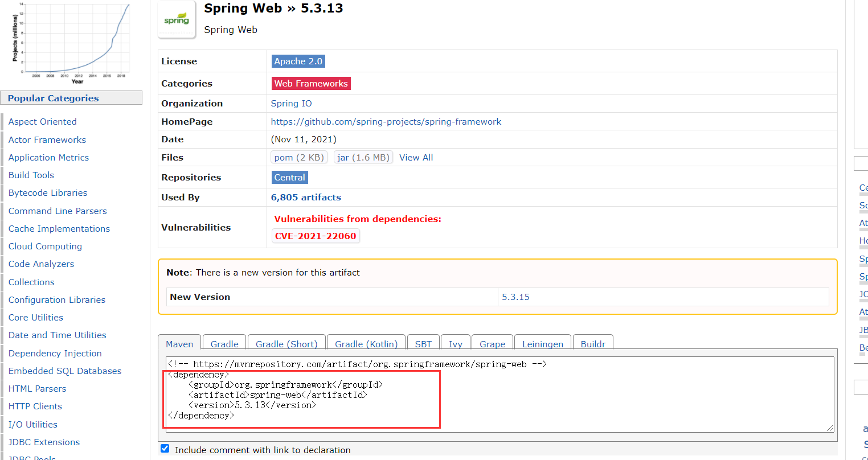Browse HTTP Clients category
This screenshot has height=460, width=868.
point(35,406)
